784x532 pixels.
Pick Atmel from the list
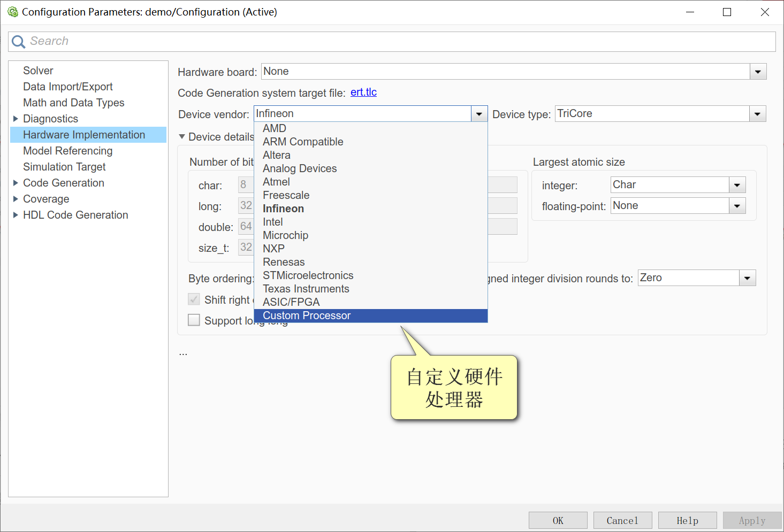(371, 182)
